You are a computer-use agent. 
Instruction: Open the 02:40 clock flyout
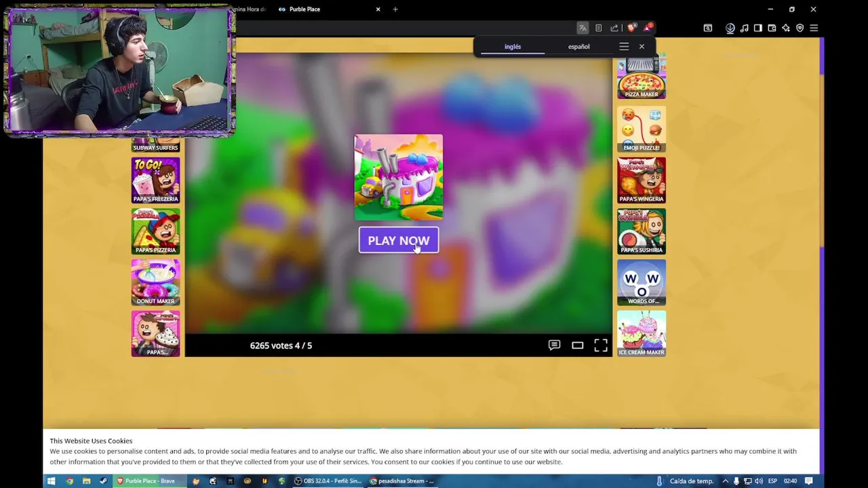(x=790, y=481)
